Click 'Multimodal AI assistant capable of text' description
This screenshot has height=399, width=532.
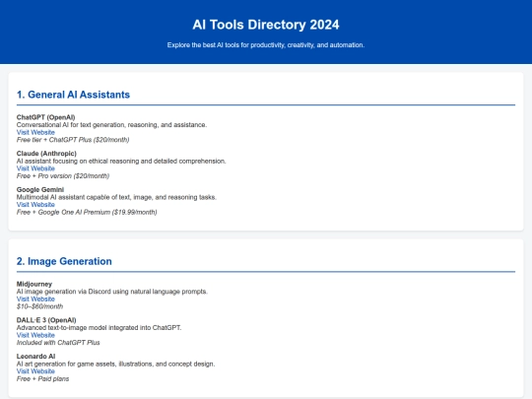(116, 197)
